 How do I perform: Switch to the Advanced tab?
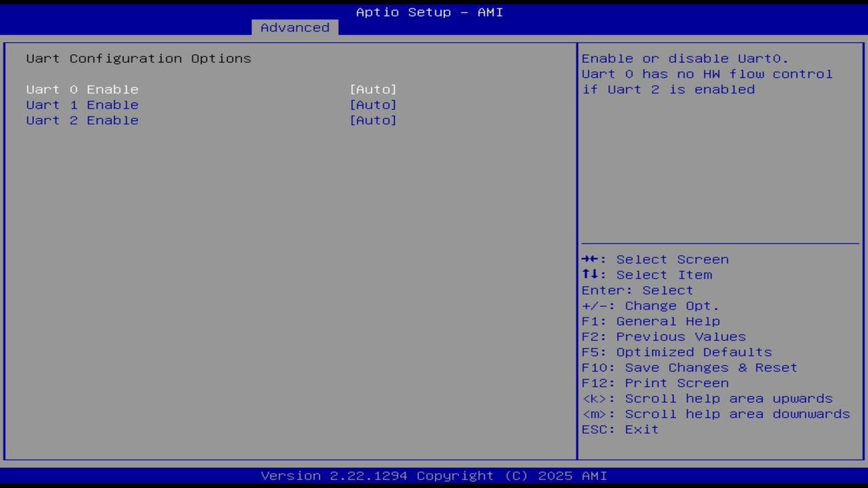pyautogui.click(x=294, y=27)
